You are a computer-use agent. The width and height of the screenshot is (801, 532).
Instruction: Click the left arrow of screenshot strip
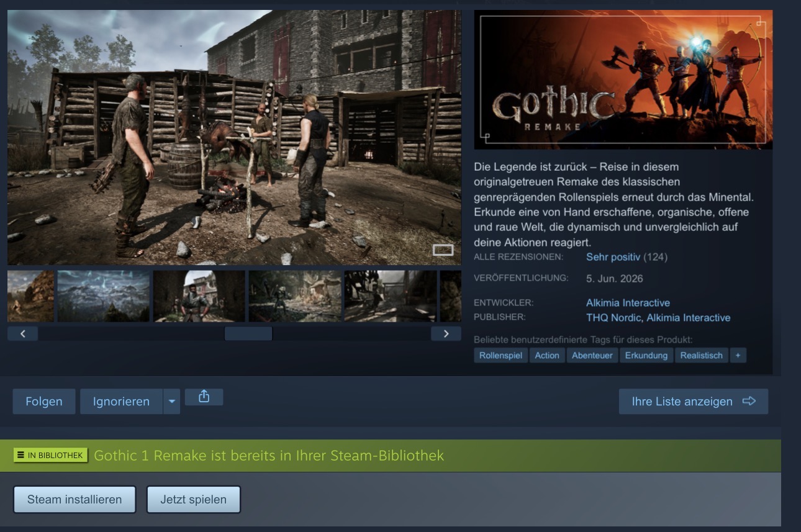click(x=23, y=333)
